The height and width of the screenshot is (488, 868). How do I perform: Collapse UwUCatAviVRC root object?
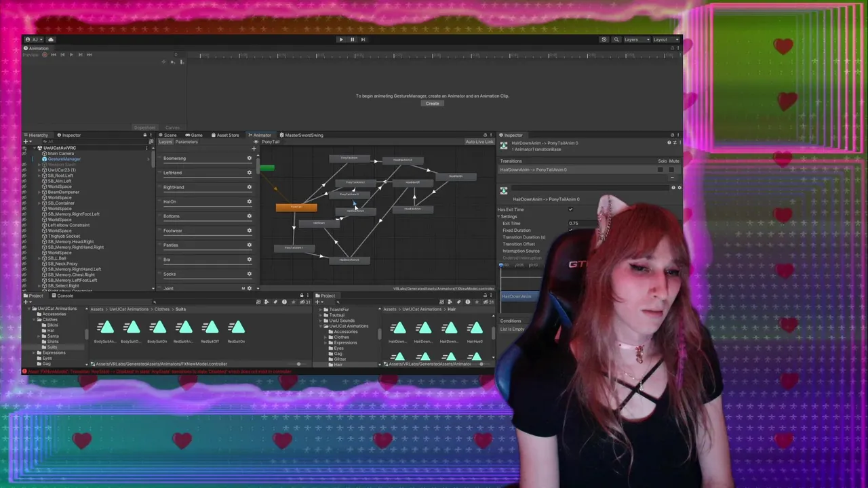(x=35, y=148)
